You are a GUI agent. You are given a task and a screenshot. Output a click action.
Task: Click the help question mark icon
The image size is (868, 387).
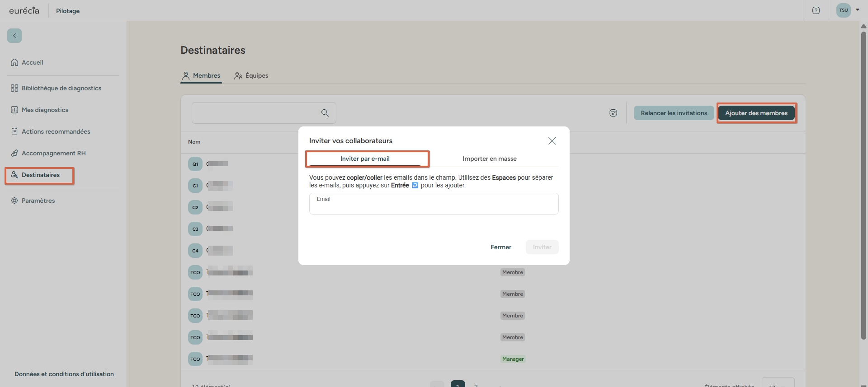pos(816,10)
